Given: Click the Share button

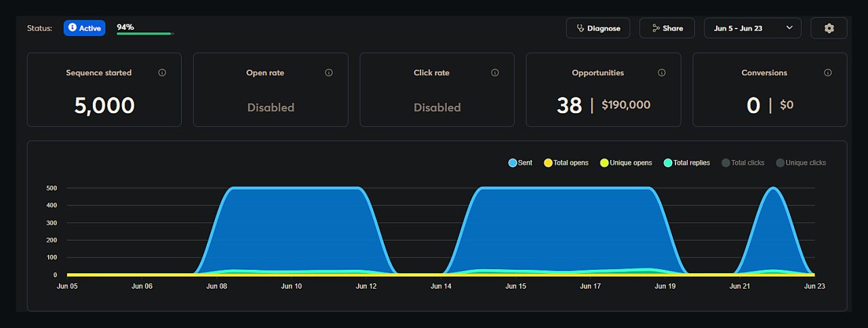Looking at the screenshot, I should [x=667, y=28].
